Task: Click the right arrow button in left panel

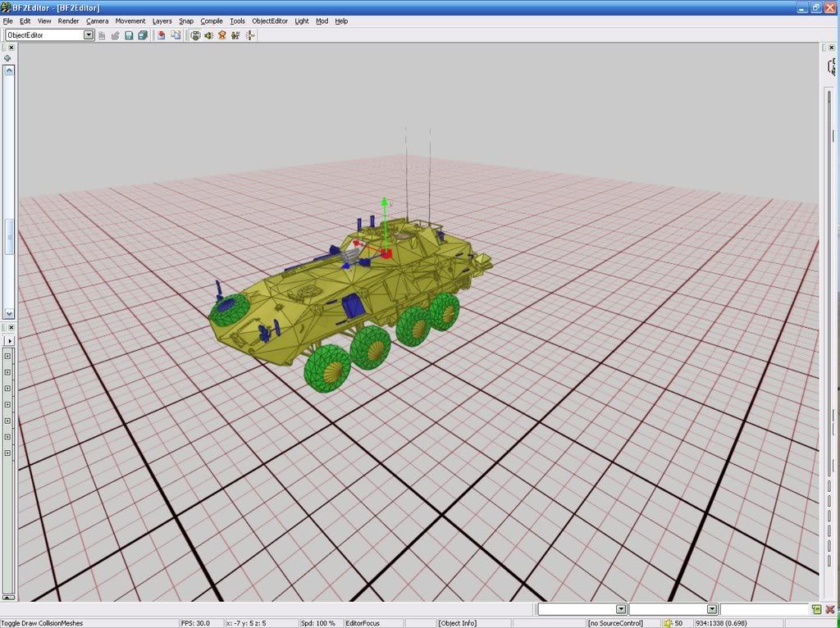Action: coord(10,340)
